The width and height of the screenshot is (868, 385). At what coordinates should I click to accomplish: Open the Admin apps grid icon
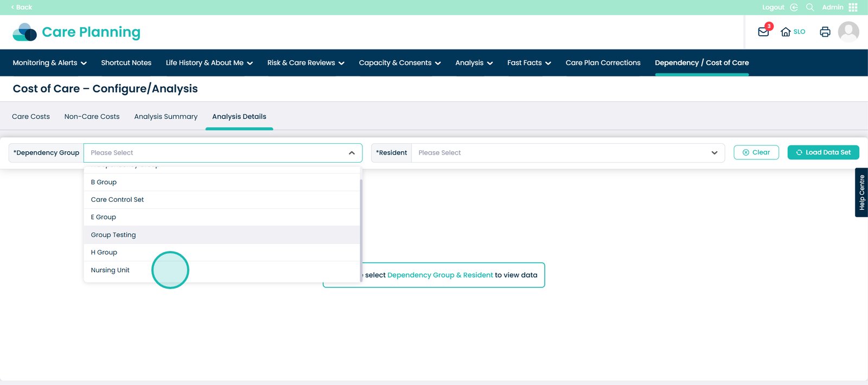[853, 7]
